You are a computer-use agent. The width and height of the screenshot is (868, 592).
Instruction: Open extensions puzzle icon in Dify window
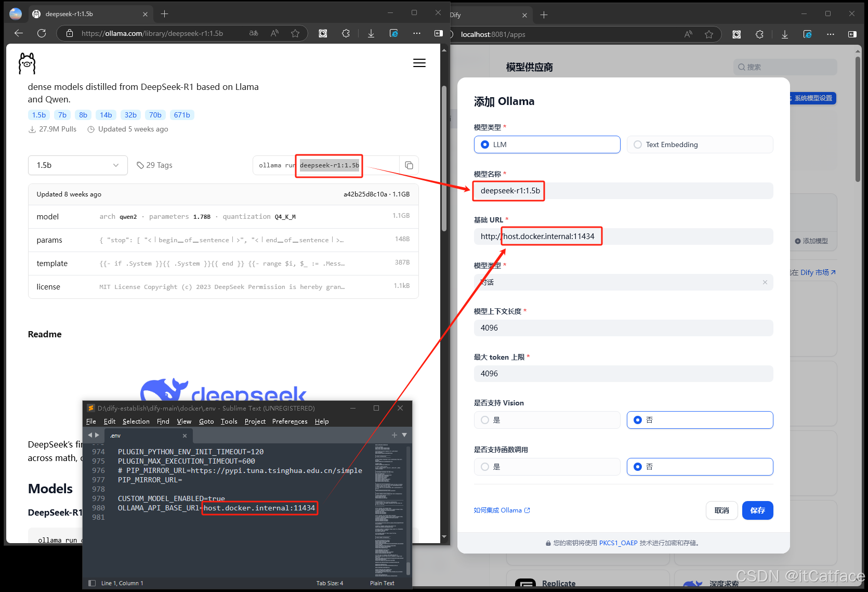(759, 34)
